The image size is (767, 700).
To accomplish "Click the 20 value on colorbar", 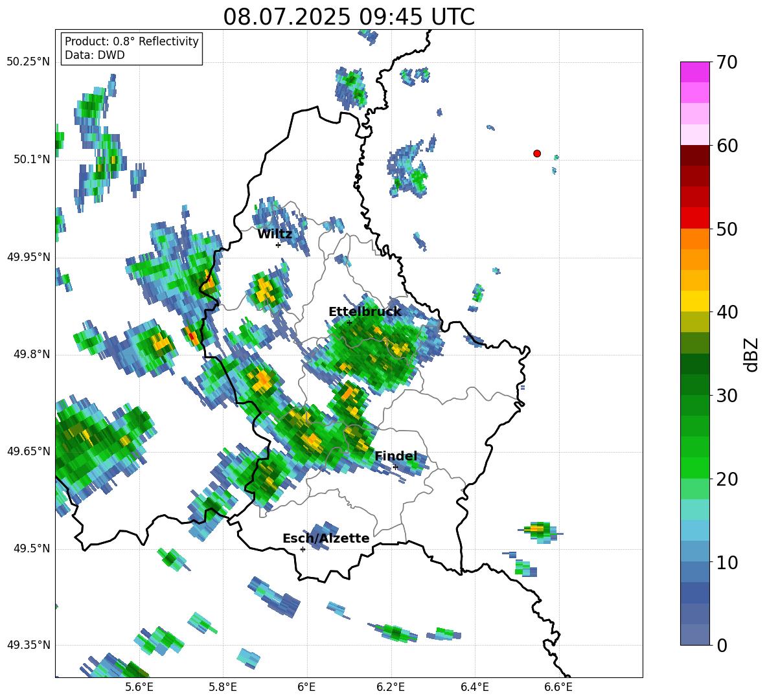I will tap(726, 479).
